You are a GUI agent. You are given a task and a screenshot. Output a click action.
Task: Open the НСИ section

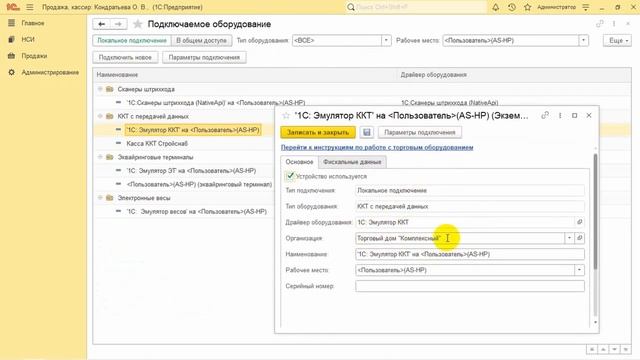[28, 40]
